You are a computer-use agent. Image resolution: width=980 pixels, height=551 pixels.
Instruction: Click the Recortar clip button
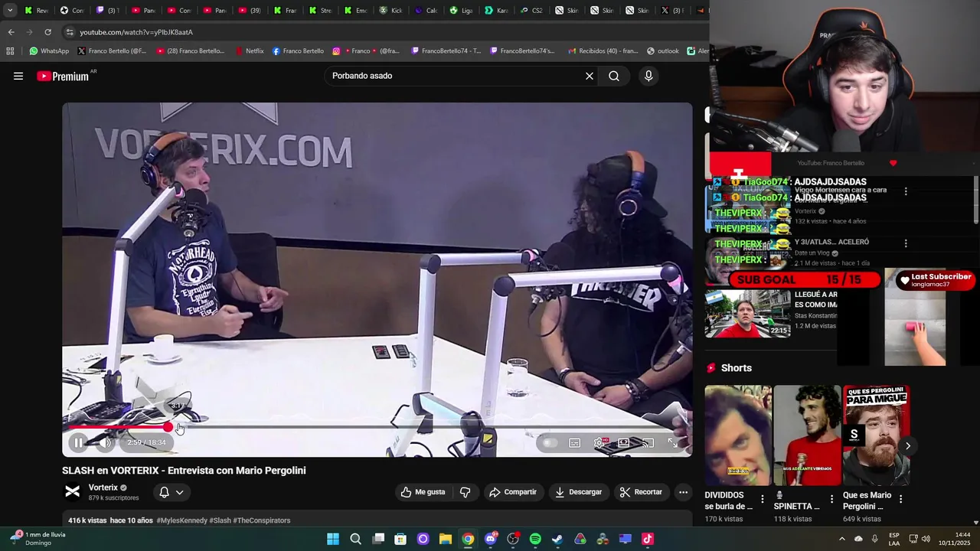point(641,492)
